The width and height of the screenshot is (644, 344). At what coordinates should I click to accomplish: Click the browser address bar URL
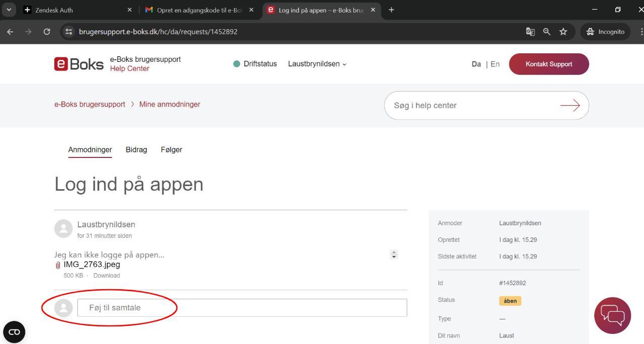(158, 32)
